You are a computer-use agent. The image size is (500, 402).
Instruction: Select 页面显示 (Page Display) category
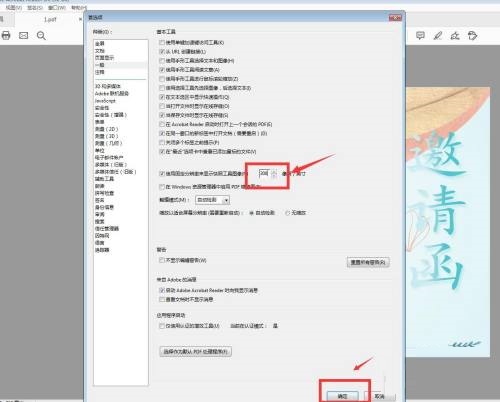point(104,58)
